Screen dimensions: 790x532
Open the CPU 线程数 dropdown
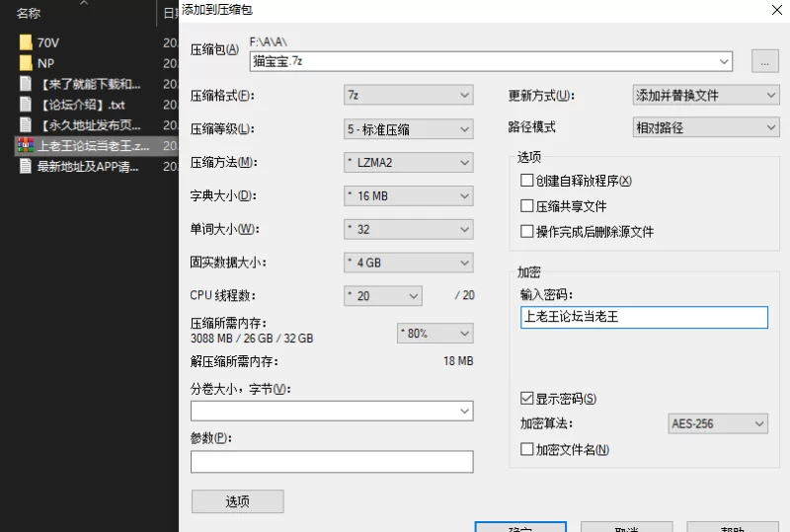click(383, 296)
